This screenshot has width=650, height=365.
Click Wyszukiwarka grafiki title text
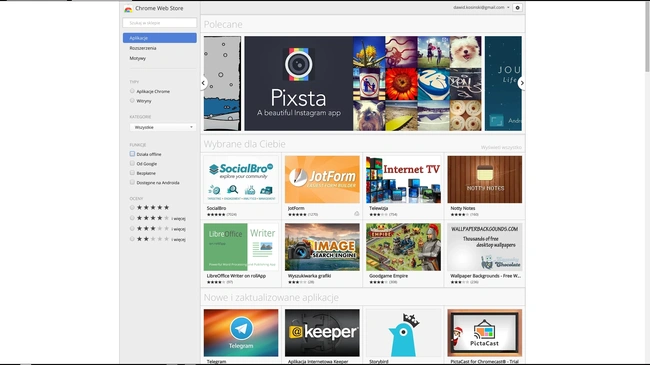[x=309, y=276]
